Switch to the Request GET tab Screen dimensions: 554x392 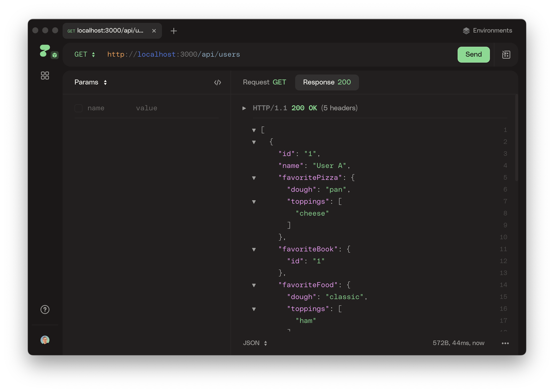point(264,82)
